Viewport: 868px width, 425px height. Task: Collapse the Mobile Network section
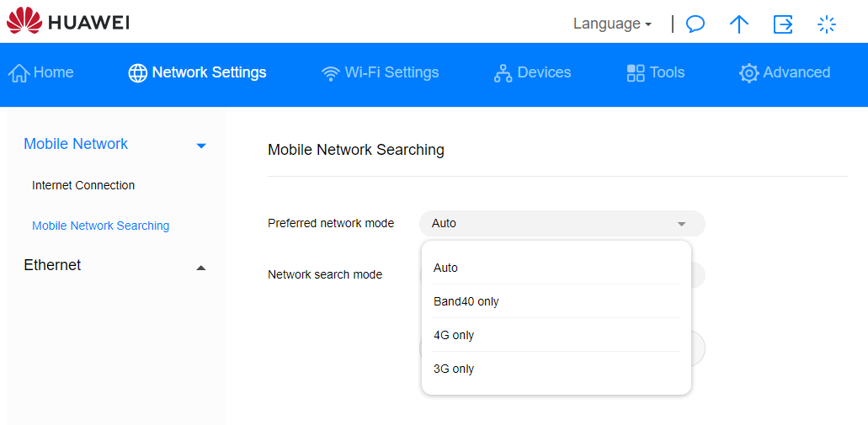click(200, 145)
